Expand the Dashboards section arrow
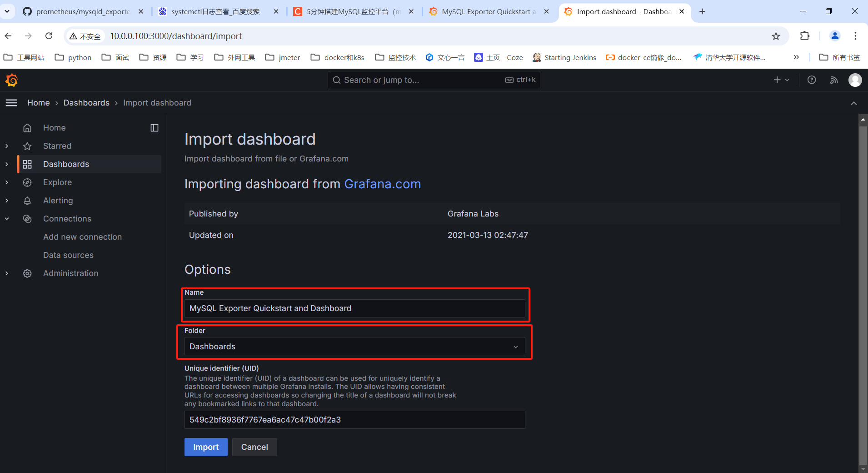Viewport: 868px width, 473px height. click(x=7, y=164)
